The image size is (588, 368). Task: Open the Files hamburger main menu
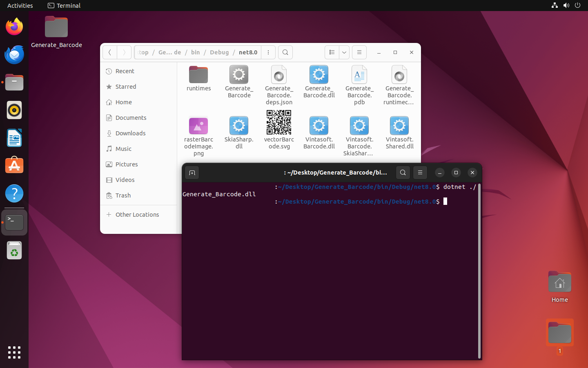[x=359, y=52]
